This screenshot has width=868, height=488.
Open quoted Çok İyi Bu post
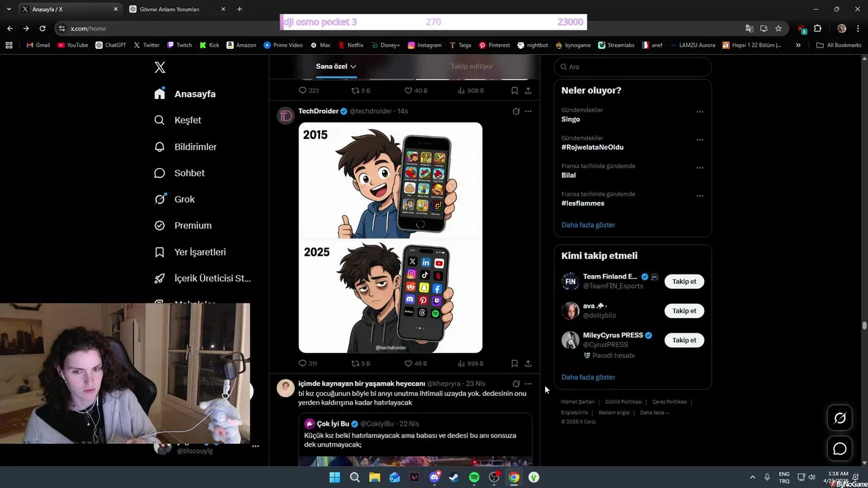click(x=415, y=439)
